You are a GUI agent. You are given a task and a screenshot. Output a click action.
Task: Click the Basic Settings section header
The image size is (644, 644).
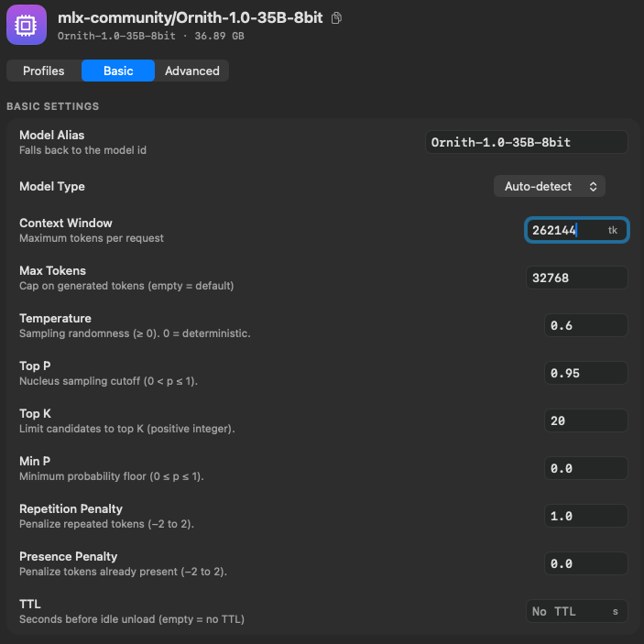pyautogui.click(x=53, y=106)
